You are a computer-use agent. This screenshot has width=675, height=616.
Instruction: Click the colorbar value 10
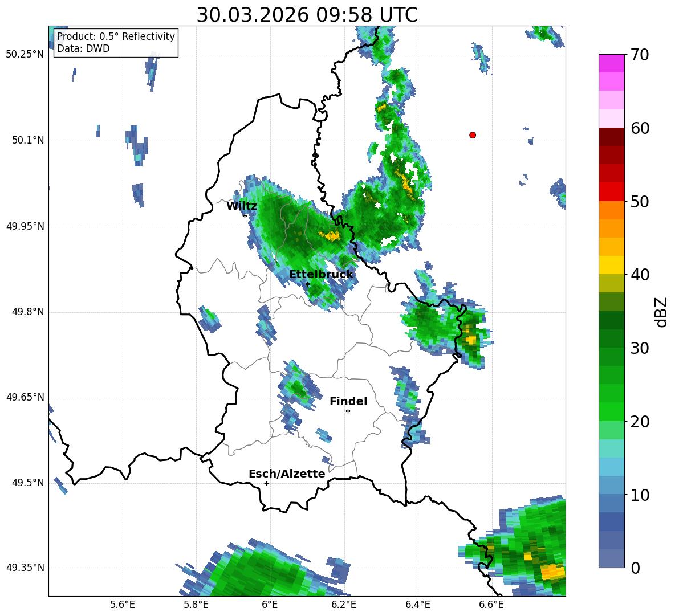click(640, 495)
